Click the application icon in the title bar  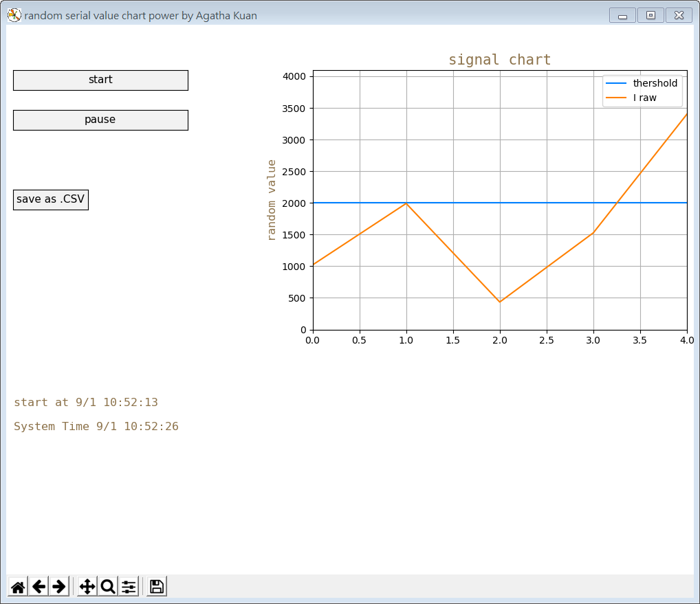coord(14,15)
